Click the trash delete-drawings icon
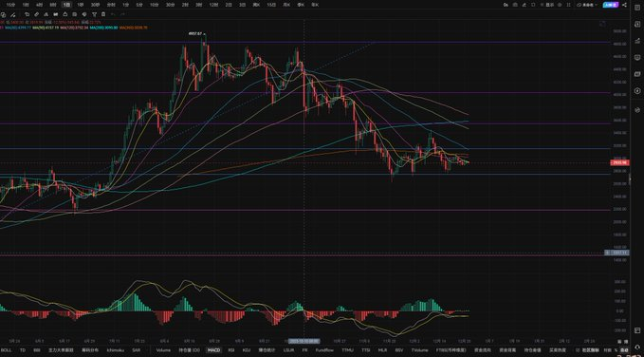 103,14
